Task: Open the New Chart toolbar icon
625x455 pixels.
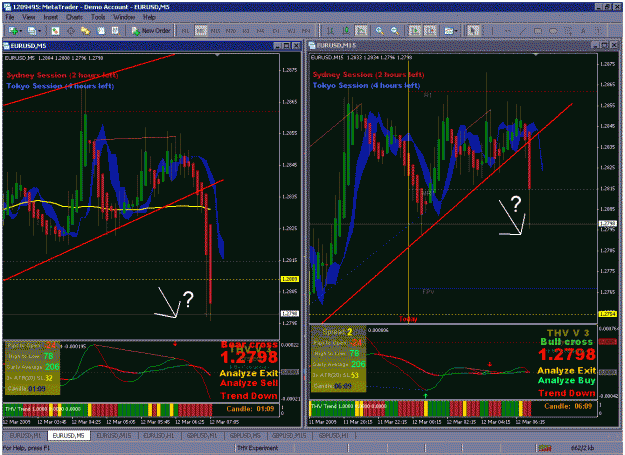Action: (x=13, y=31)
